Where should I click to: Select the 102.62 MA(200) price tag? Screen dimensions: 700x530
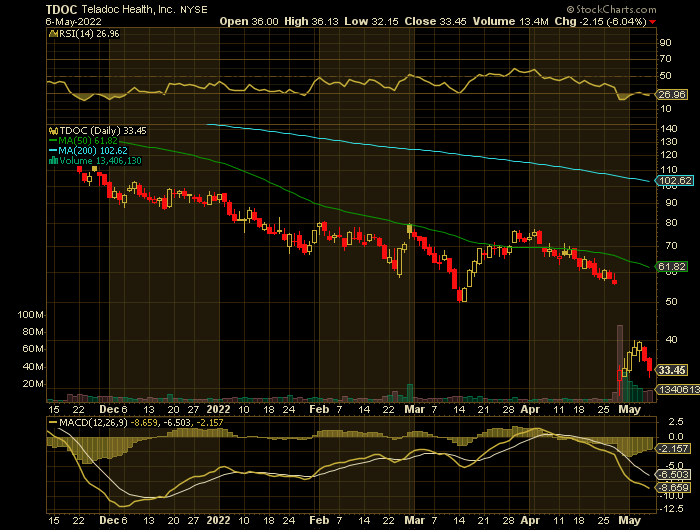coord(674,181)
